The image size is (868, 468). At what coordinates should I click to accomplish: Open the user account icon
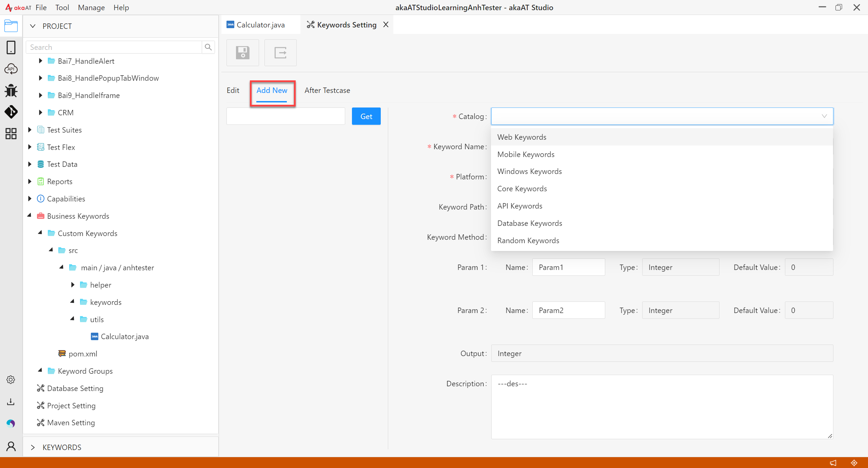(11, 446)
